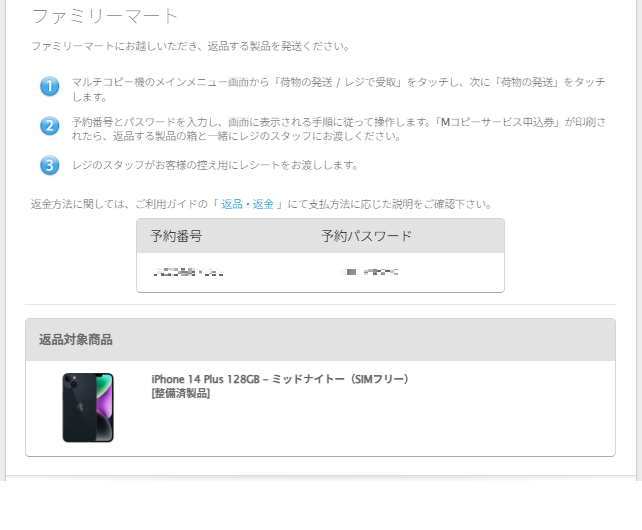Click the step 1 マルチコピー機 instruction text
Viewport: 642px width, 530px height.
(x=339, y=89)
